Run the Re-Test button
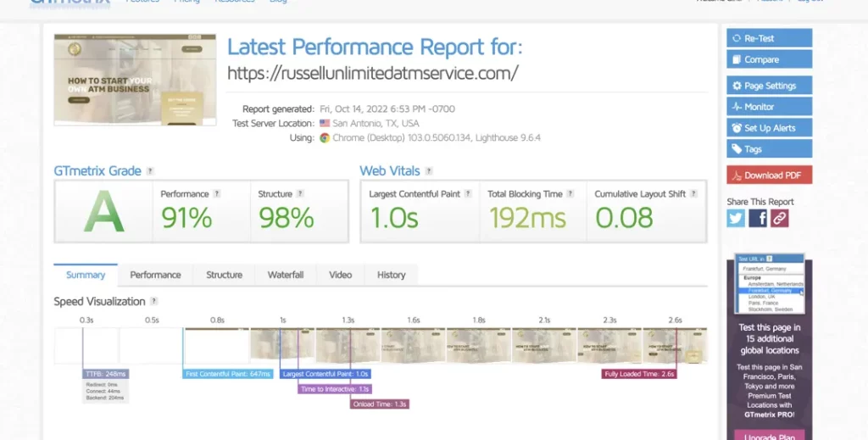 [770, 38]
